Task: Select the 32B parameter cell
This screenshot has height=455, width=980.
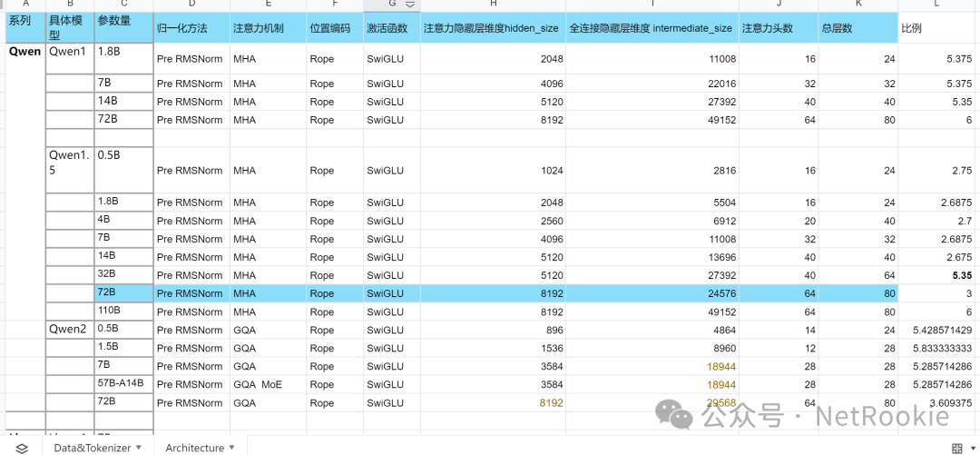Action: (123, 275)
